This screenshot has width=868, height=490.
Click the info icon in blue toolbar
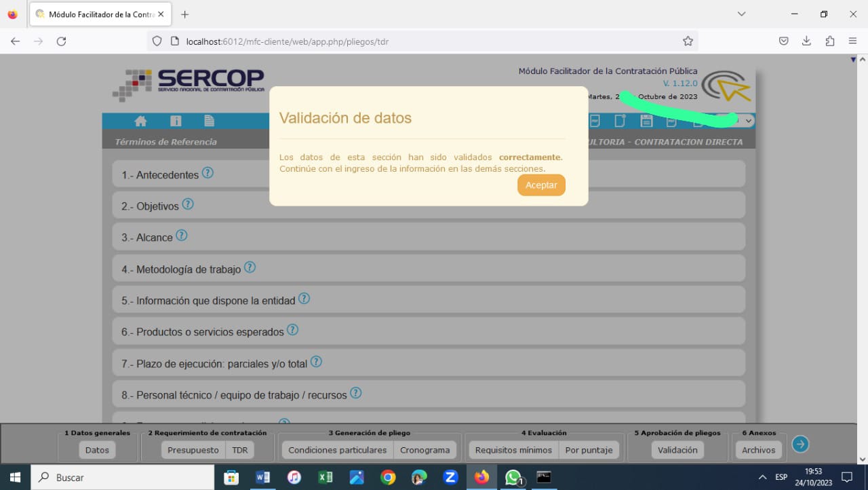click(176, 121)
